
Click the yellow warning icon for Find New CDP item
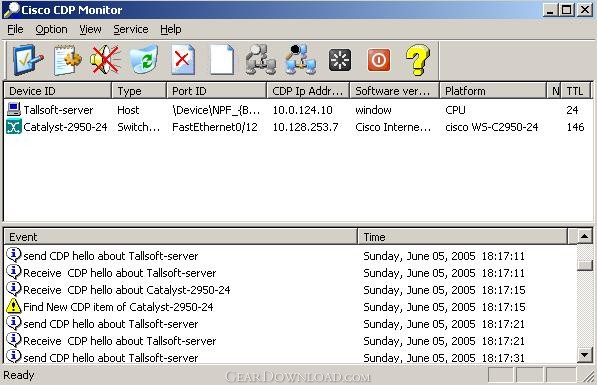point(14,306)
